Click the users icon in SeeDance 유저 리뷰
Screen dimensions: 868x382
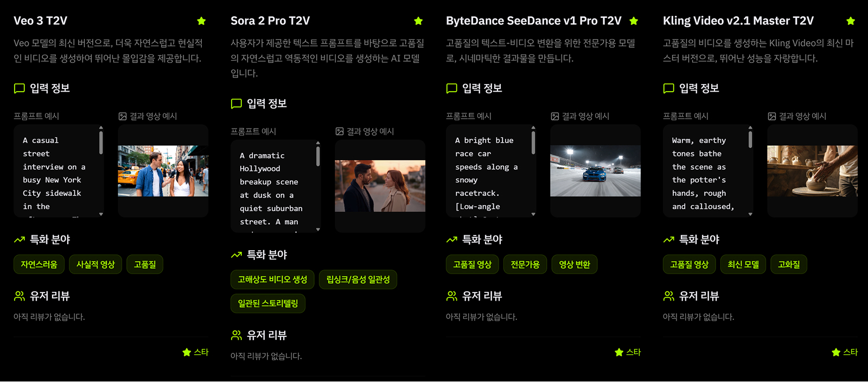click(x=452, y=296)
